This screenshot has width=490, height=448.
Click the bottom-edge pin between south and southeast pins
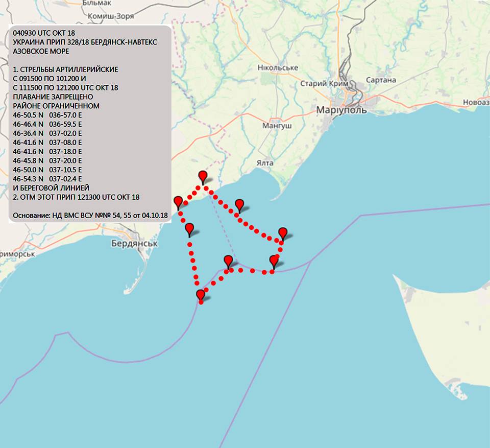point(228,261)
